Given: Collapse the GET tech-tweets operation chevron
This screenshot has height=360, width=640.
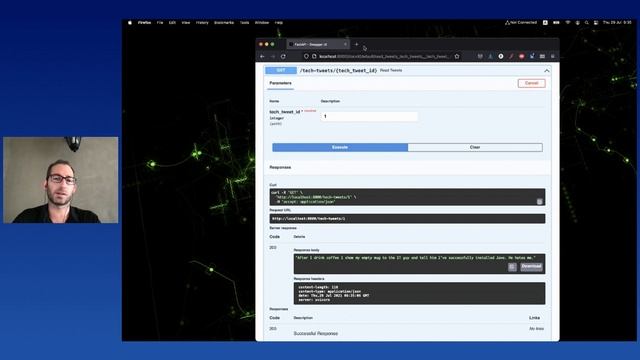Looking at the screenshot, I should 547,71.
